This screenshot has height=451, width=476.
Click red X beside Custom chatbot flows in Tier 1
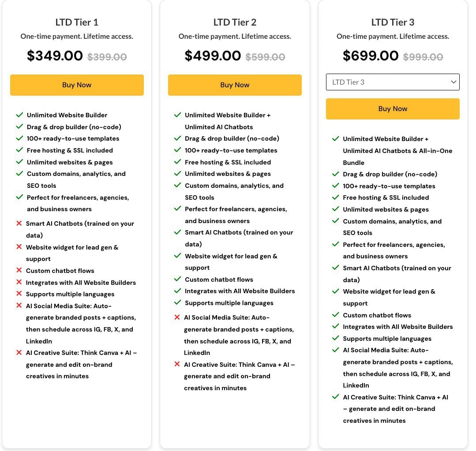pyautogui.click(x=19, y=270)
